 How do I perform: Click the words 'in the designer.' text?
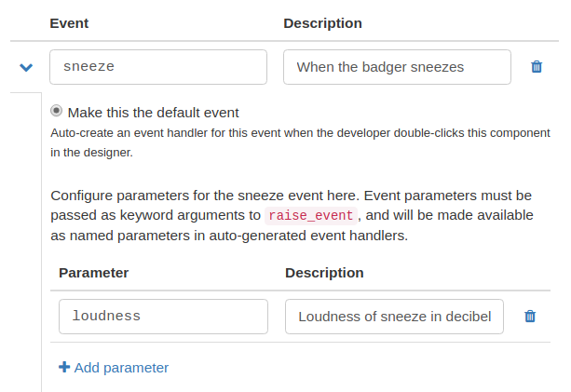click(x=92, y=153)
